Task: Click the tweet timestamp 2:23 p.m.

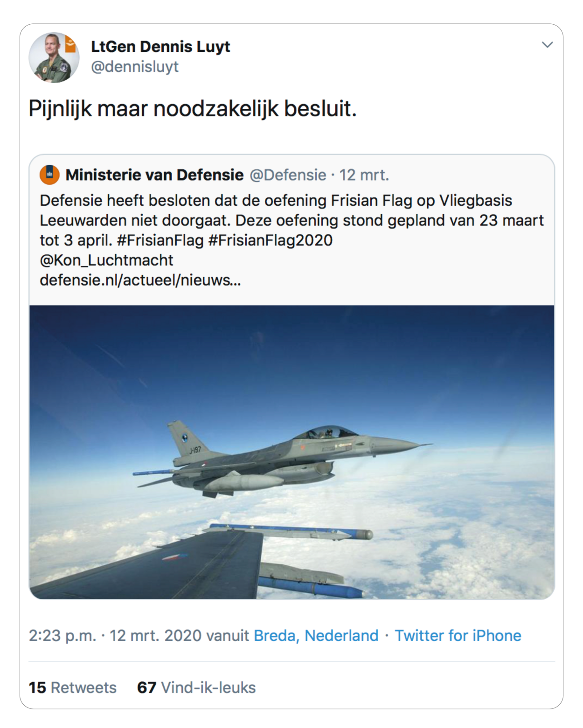Action: (62, 636)
